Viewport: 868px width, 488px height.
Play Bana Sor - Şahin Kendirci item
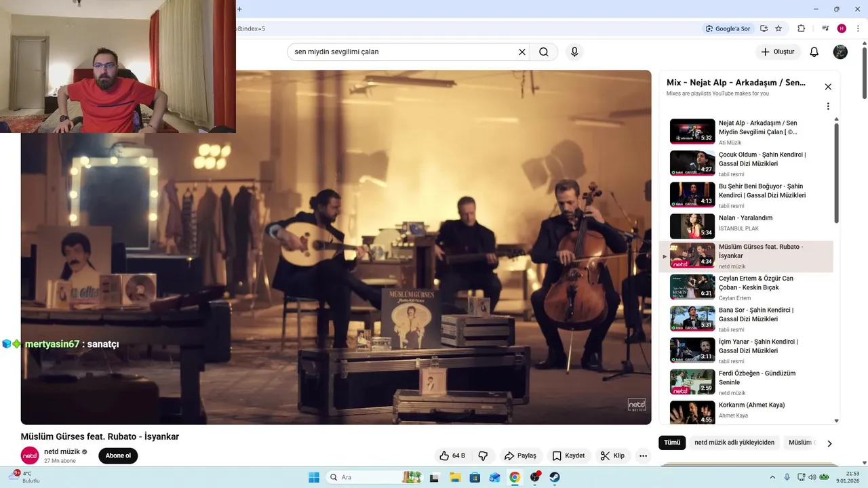tap(746, 319)
